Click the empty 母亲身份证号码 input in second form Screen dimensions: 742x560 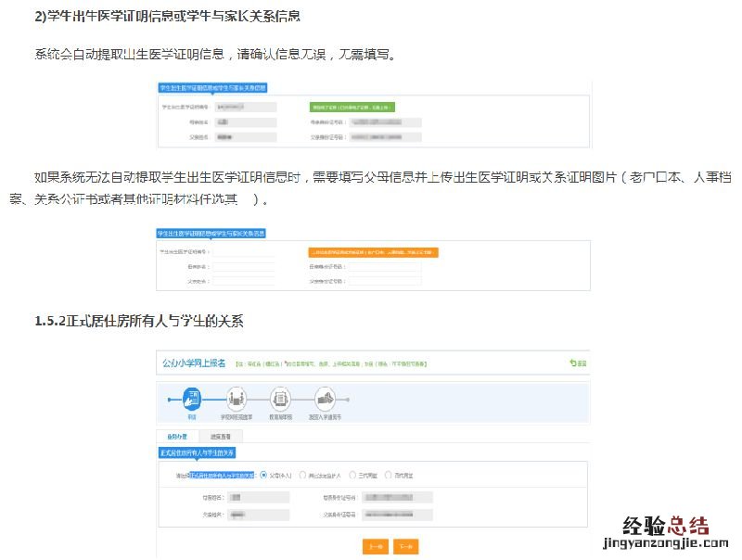[x=385, y=267]
